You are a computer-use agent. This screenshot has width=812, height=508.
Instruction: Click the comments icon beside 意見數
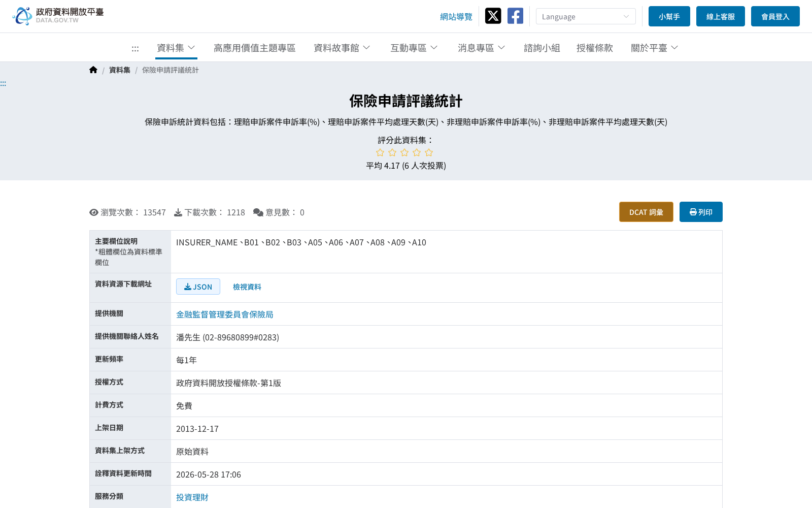[258, 212]
